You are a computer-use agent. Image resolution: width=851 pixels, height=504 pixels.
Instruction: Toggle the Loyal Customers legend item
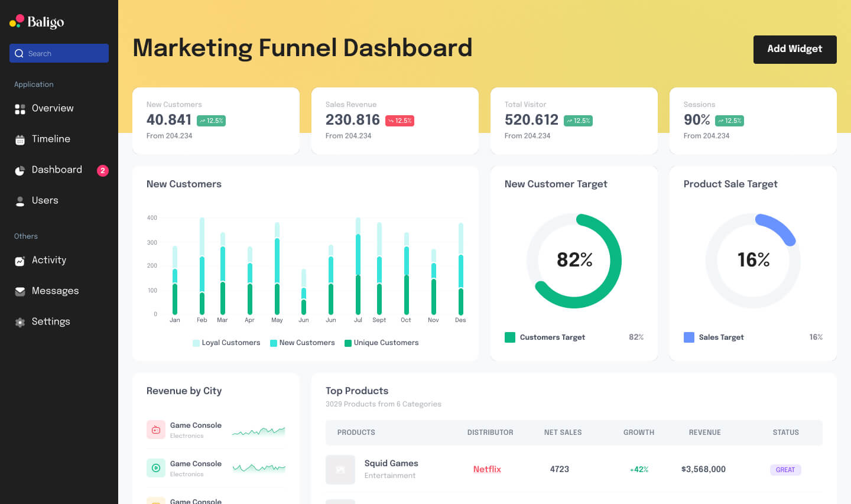pos(226,343)
